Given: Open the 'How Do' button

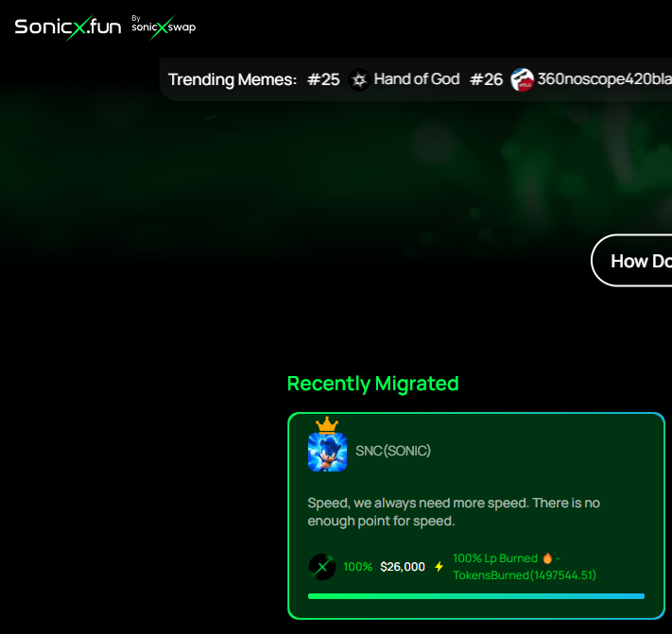Looking at the screenshot, I should 631,261.
